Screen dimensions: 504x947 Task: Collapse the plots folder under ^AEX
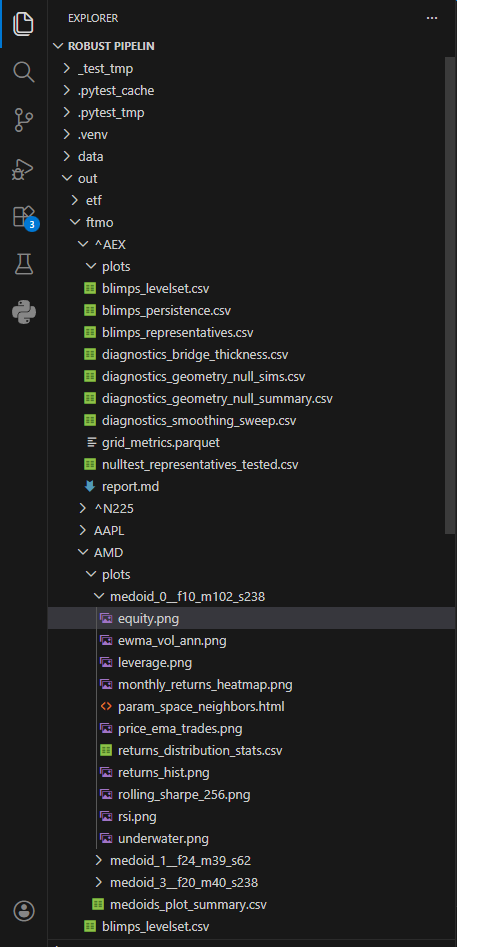(x=91, y=266)
